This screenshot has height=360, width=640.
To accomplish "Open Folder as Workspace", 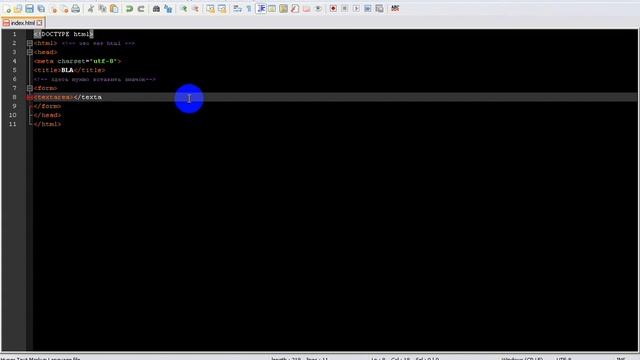I will (306, 9).
